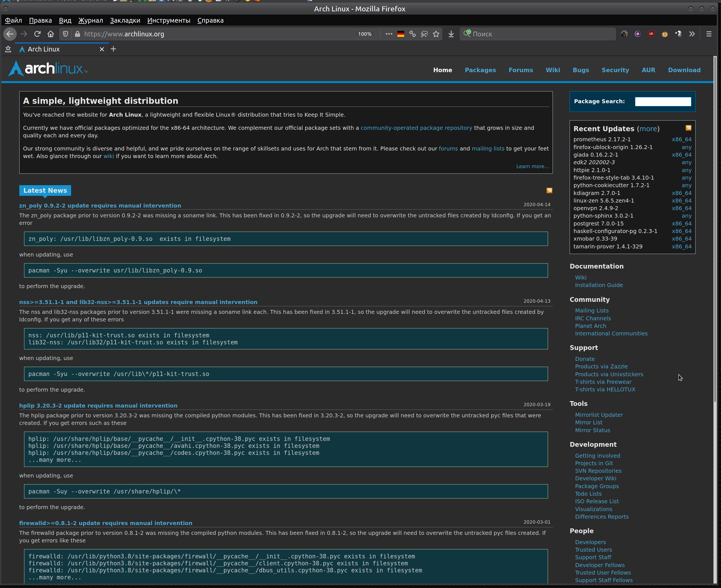Click the Arch Linux logo
Viewport: 721px width, 588px height.
click(48, 69)
